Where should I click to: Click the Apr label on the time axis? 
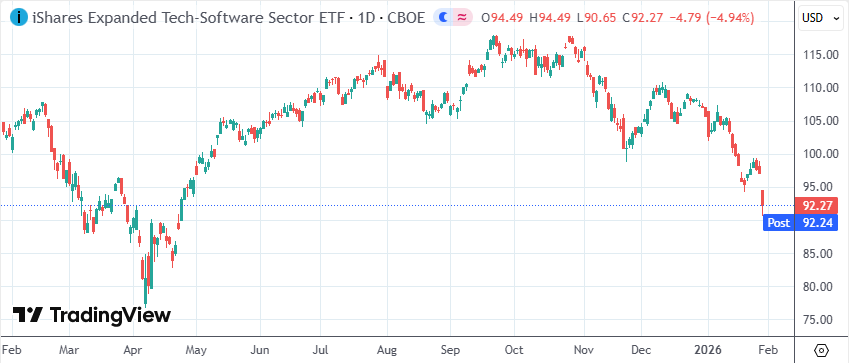click(x=133, y=350)
